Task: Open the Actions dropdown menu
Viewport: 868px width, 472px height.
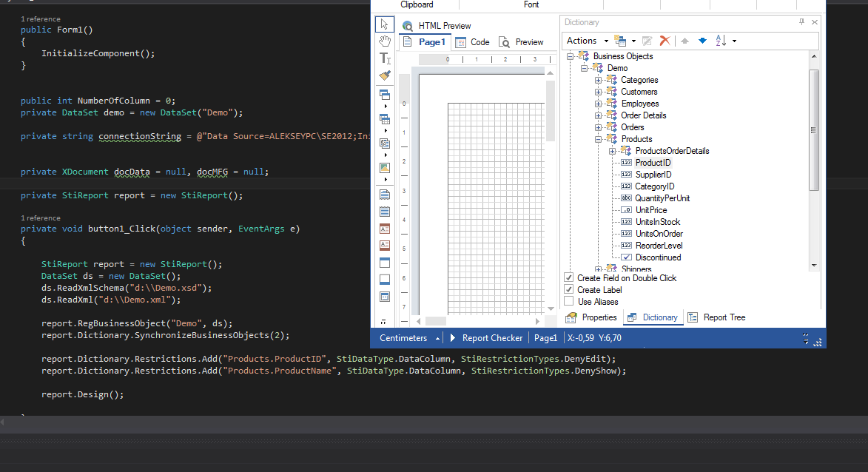Action: (x=587, y=41)
